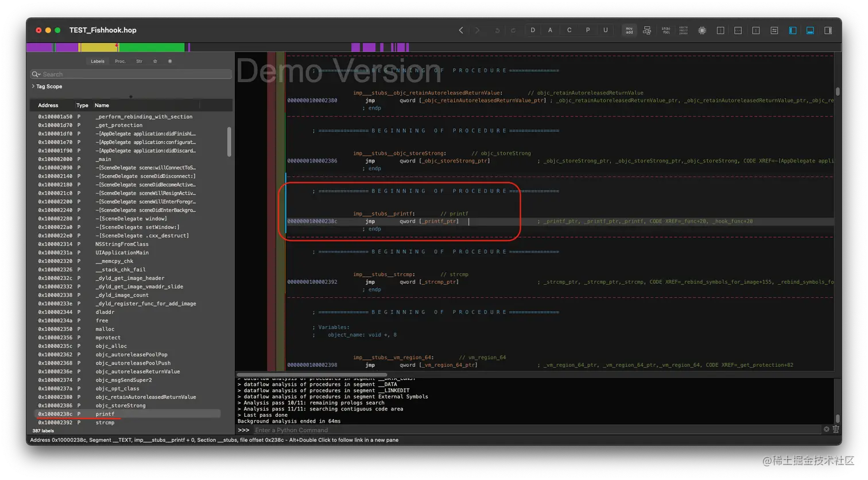Image resolution: width=868 pixels, height=480 pixels.
Task: Open the dot tag tab in the sidebar
Action: click(170, 61)
